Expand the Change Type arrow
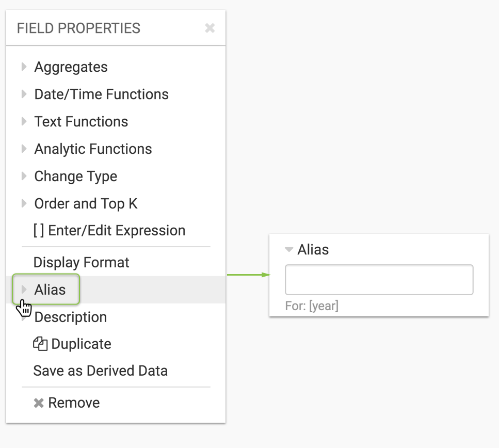 [24, 177]
